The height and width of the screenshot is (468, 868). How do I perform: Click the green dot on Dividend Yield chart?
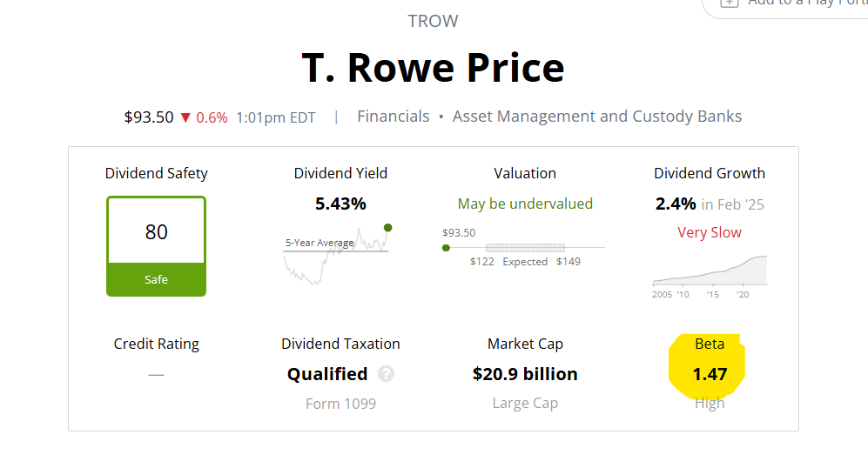click(387, 228)
